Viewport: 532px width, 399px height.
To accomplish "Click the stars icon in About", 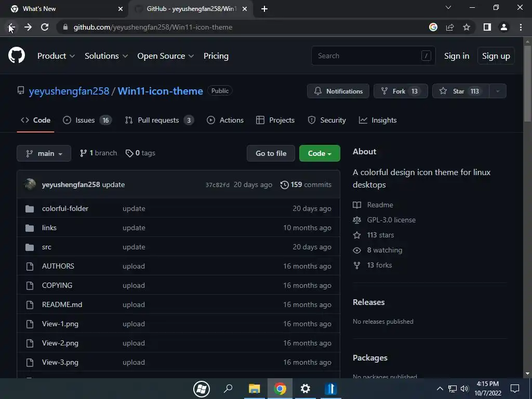I will (x=357, y=235).
